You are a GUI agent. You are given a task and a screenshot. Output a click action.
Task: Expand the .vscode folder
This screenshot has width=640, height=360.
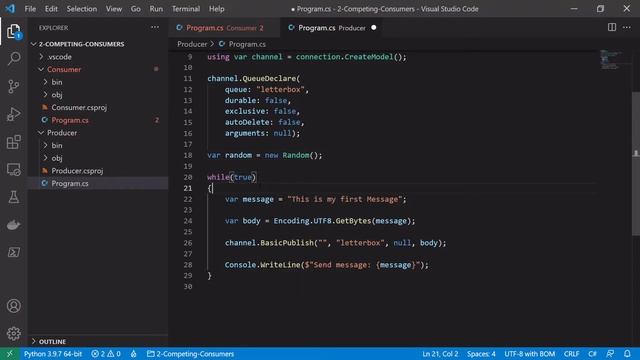pyautogui.click(x=42, y=57)
